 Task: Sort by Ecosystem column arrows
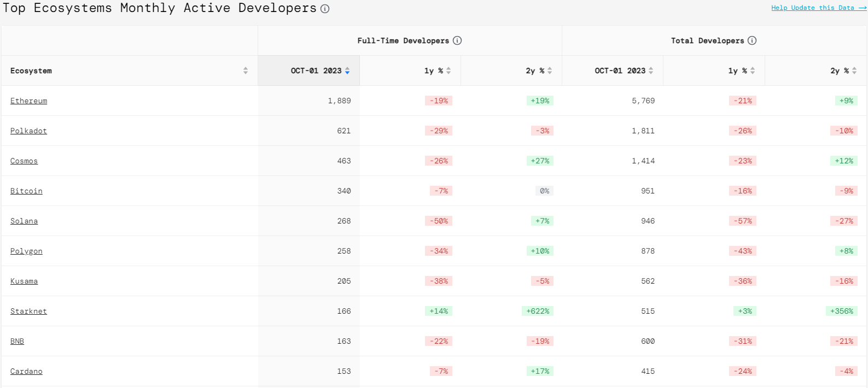pos(246,70)
